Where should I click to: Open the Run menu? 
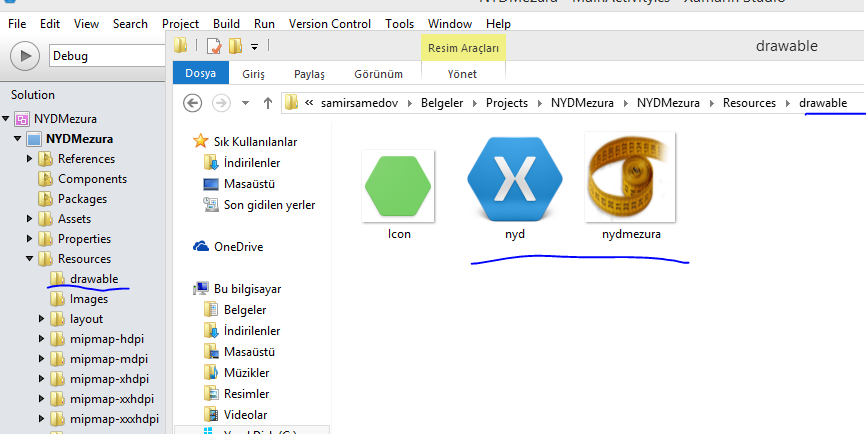point(265,24)
